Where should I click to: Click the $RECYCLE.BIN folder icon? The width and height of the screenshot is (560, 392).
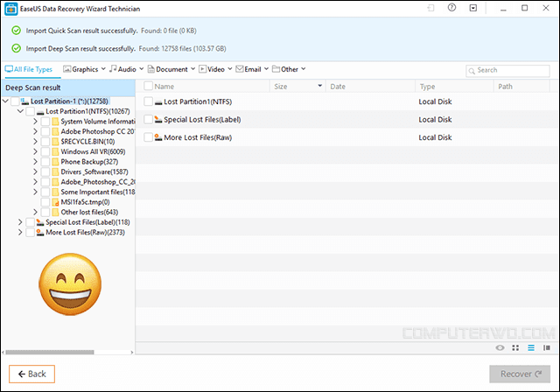pos(55,142)
